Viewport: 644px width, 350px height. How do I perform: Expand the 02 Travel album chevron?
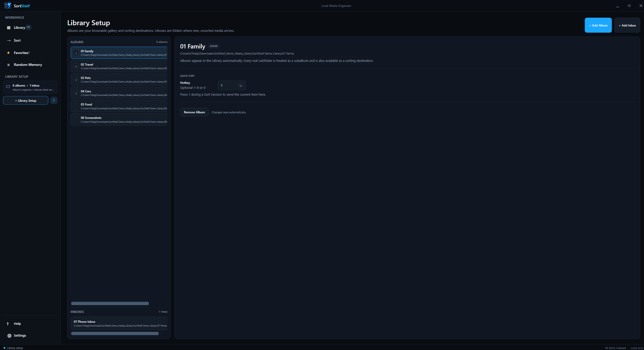76,66
